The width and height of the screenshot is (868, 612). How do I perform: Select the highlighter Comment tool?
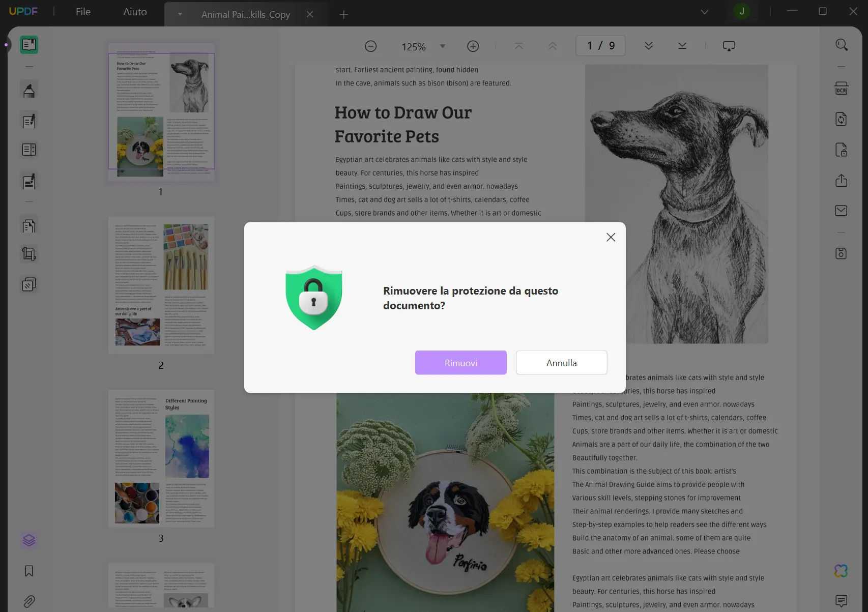tap(29, 90)
